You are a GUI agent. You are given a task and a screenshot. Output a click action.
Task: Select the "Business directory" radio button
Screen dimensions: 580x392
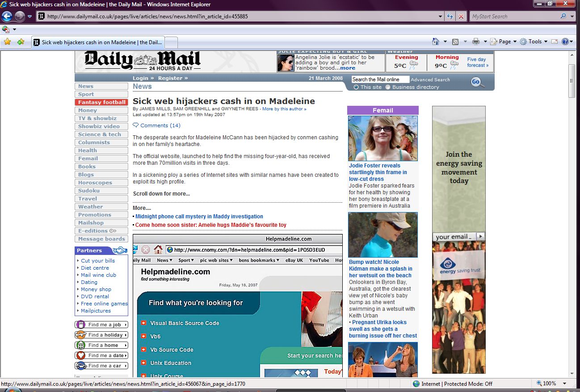pyautogui.click(x=388, y=87)
